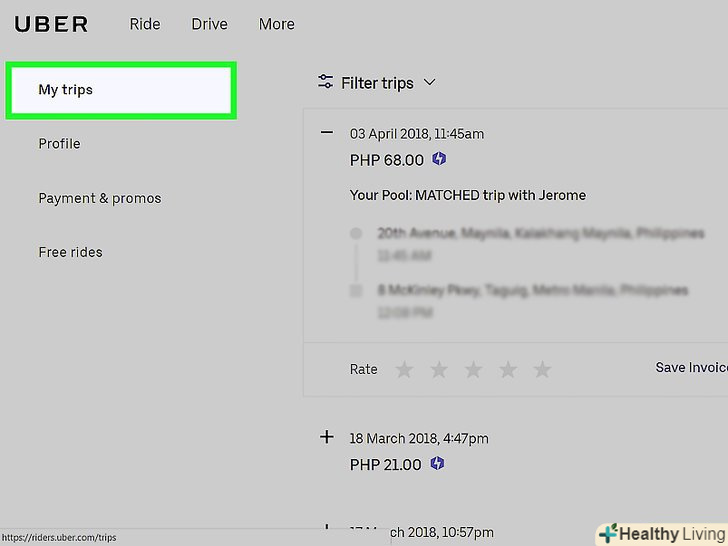This screenshot has height=546, width=728.
Task: Expand the 18 March 2018 trip
Action: pos(327,437)
